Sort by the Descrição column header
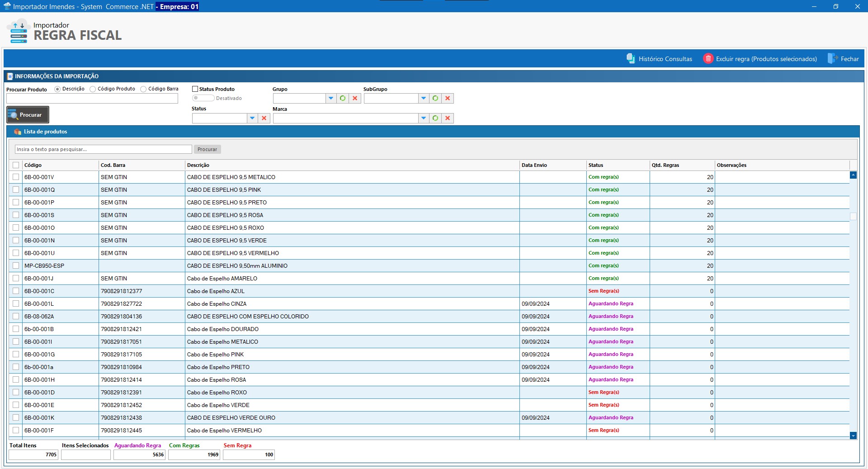The width and height of the screenshot is (868, 469). pos(198,165)
